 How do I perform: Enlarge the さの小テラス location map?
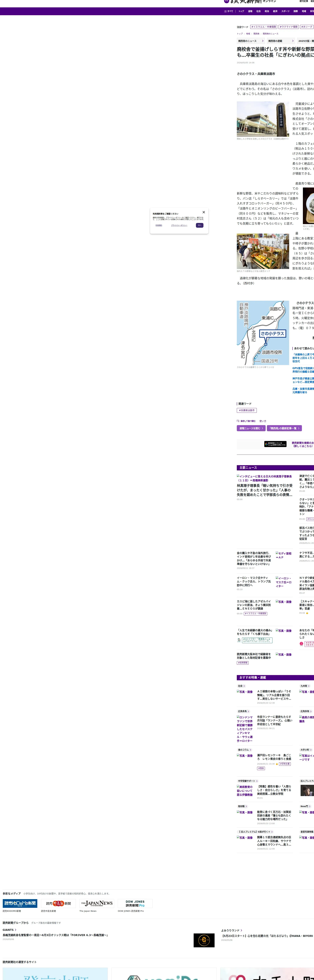tap(263, 333)
